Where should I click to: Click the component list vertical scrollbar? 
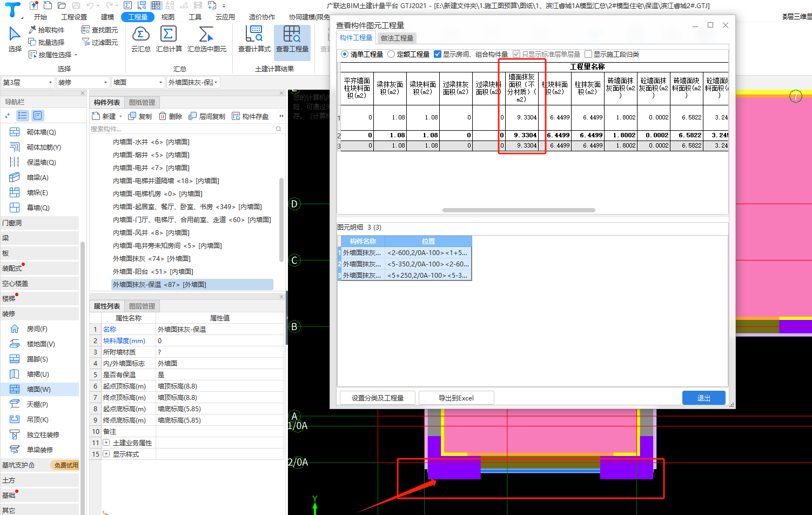[x=281, y=219]
